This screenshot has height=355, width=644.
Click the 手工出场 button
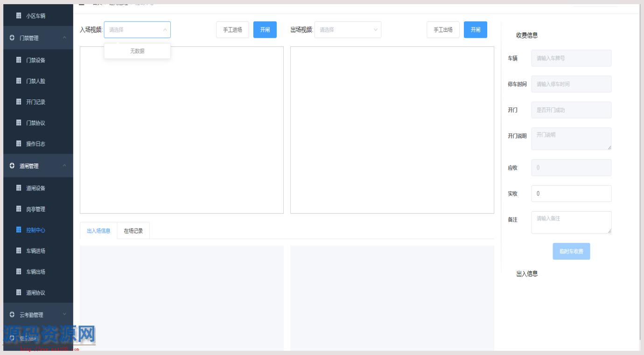tap(443, 29)
